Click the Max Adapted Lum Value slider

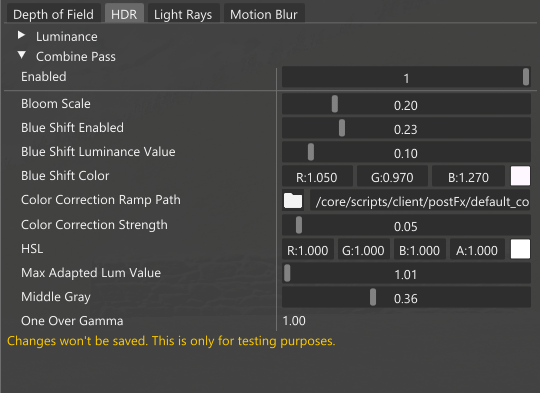tap(406, 273)
